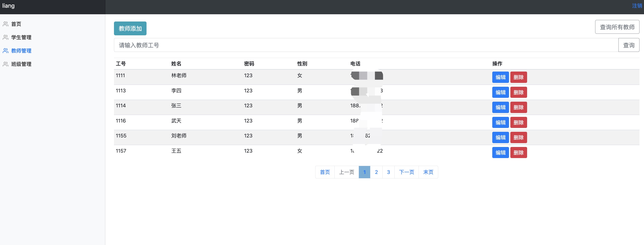This screenshot has width=644, height=245.
Task: Click 编辑 for 刘老师
Action: tap(500, 138)
